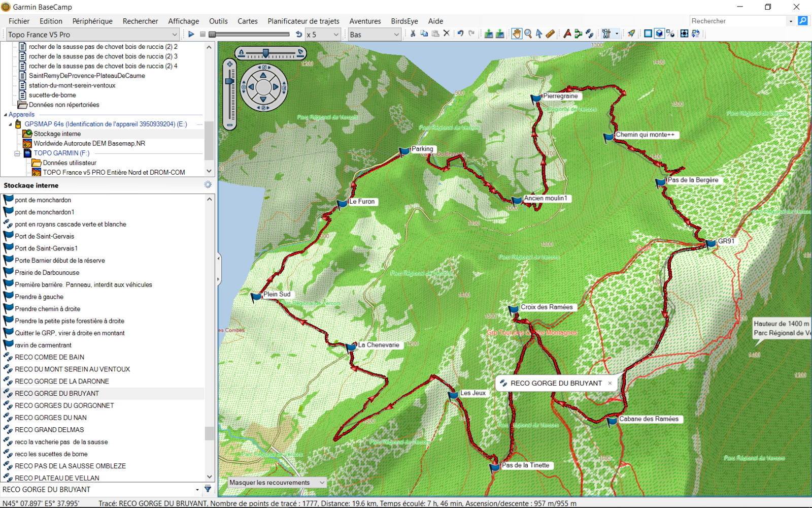Click the split 2D/3D view icon
Screen dimensions: 812x508
click(x=670, y=34)
